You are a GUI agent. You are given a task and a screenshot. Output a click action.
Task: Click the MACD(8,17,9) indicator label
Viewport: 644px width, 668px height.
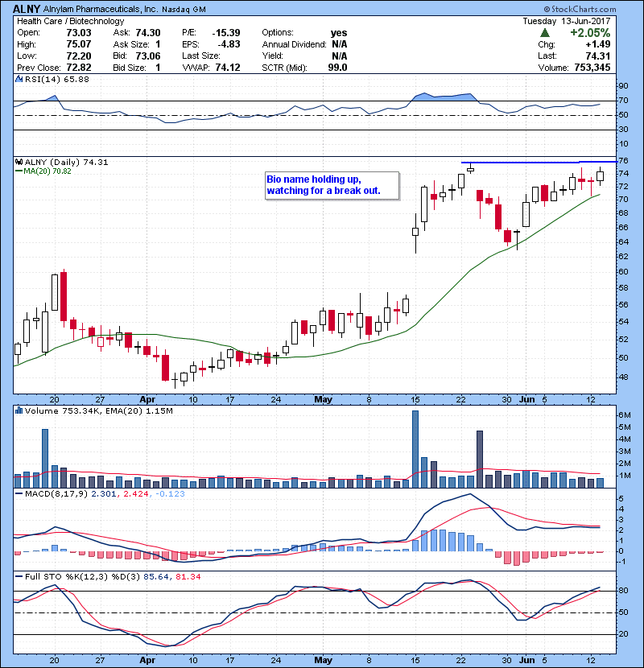(x=57, y=494)
